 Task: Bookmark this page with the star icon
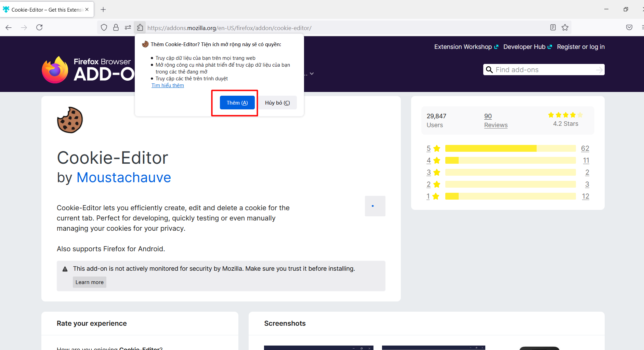pyautogui.click(x=565, y=27)
